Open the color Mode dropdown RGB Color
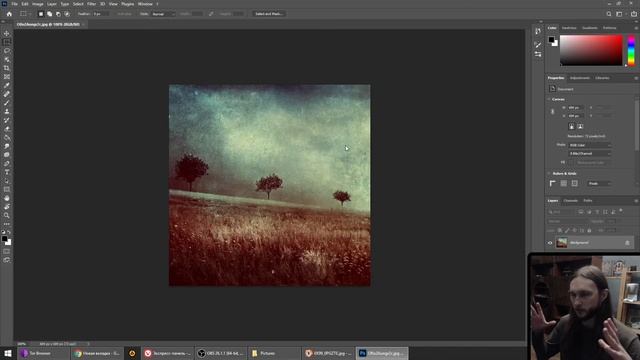 click(590, 145)
